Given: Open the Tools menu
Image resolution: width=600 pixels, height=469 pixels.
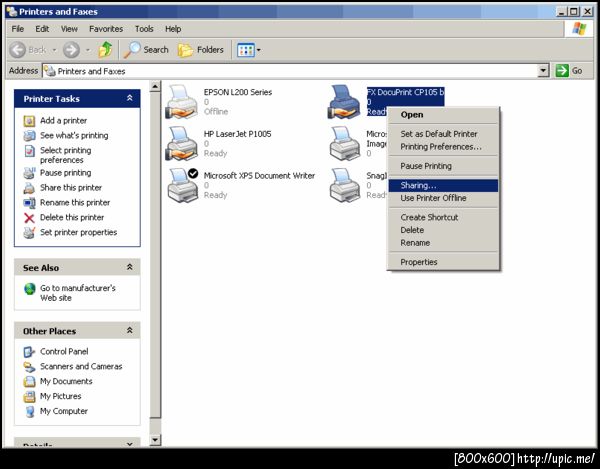Looking at the screenshot, I should click(x=144, y=29).
